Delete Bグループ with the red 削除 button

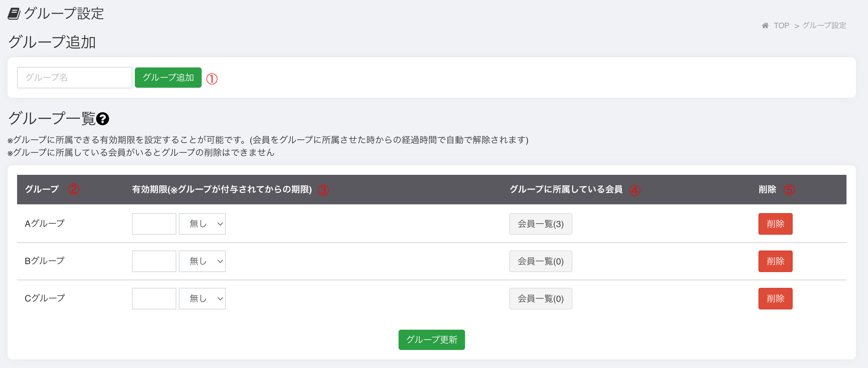point(775,261)
